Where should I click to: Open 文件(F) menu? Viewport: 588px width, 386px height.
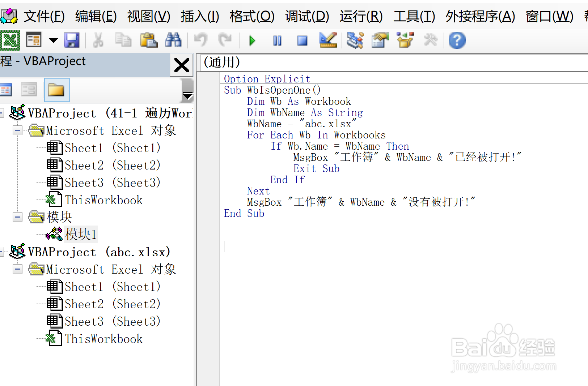click(44, 16)
